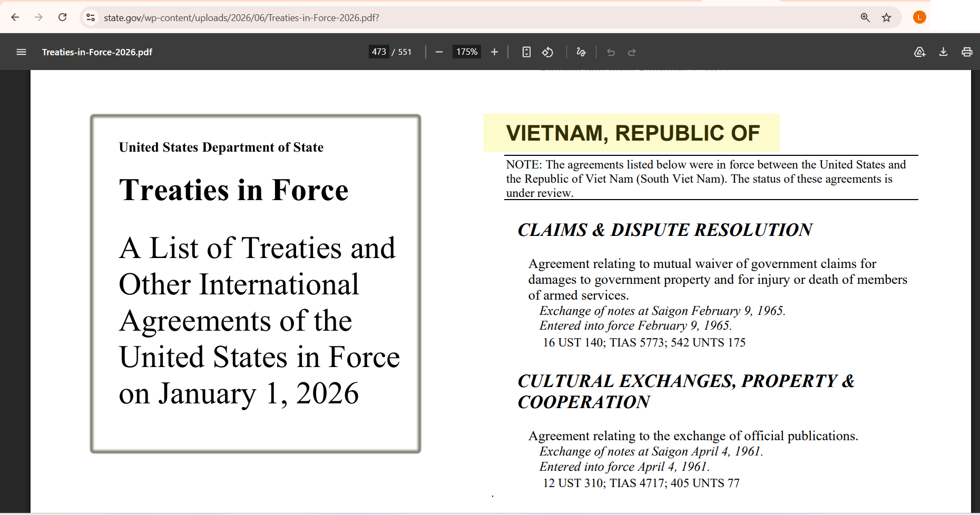Click the Treaties-in-Force-2026.pdf title
The width and height of the screenshot is (980, 515).
tap(97, 52)
